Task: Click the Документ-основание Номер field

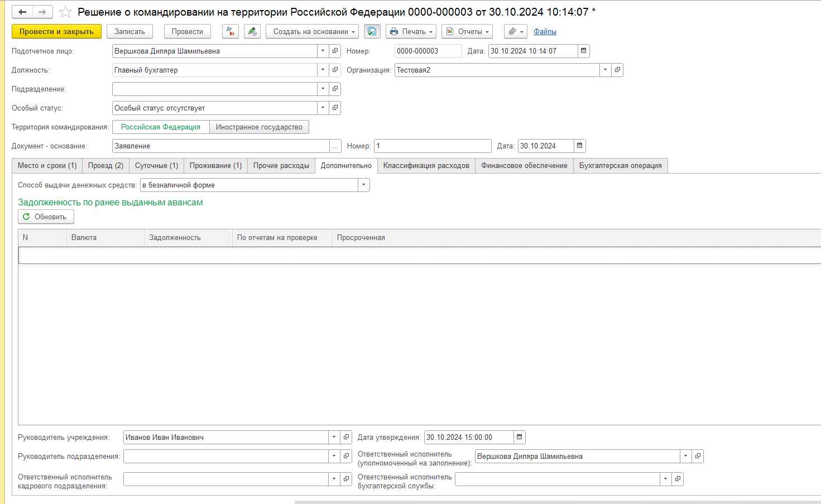Action: (433, 146)
